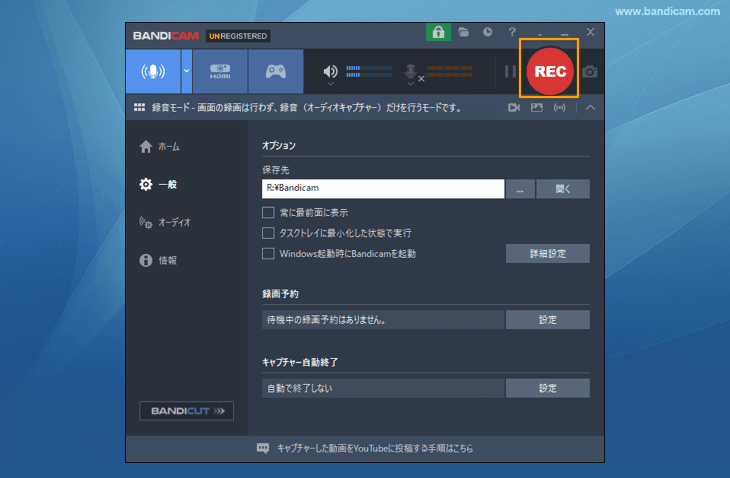The image size is (730, 478).
Task: Open the BANDICUT link button
Action: coord(187,411)
